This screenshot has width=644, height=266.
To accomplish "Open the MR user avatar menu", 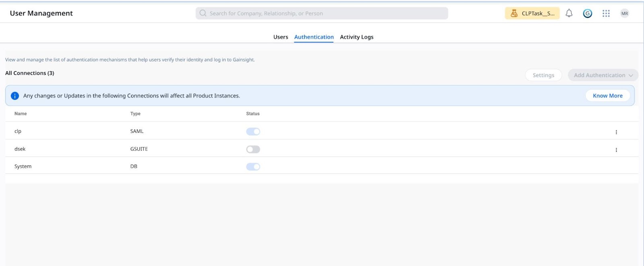I will 624,13.
